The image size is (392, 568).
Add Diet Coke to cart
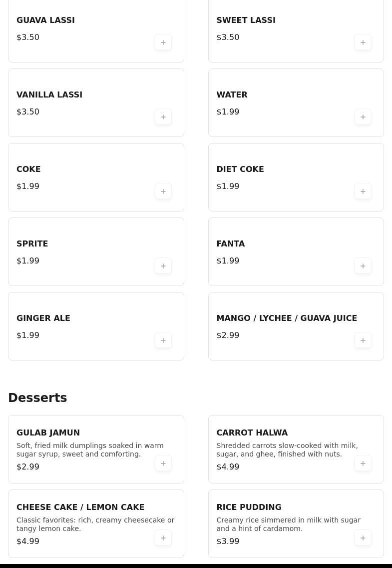click(x=363, y=191)
